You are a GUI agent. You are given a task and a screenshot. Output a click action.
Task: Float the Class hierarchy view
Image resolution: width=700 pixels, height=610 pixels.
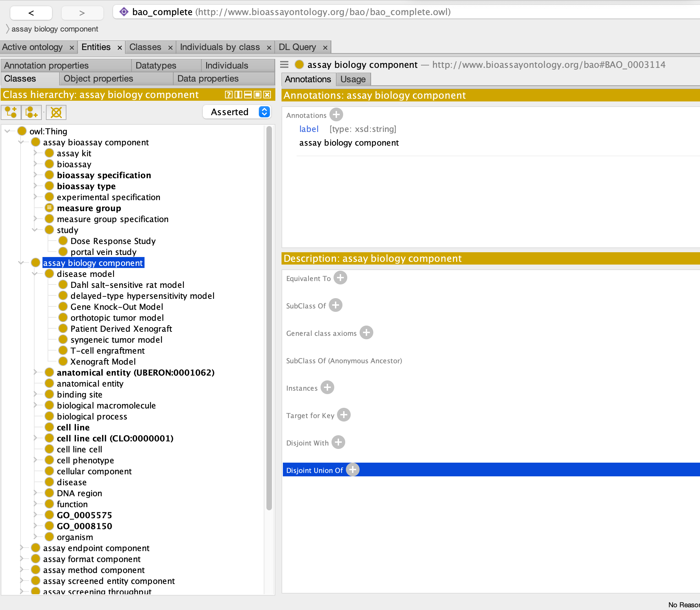click(258, 95)
